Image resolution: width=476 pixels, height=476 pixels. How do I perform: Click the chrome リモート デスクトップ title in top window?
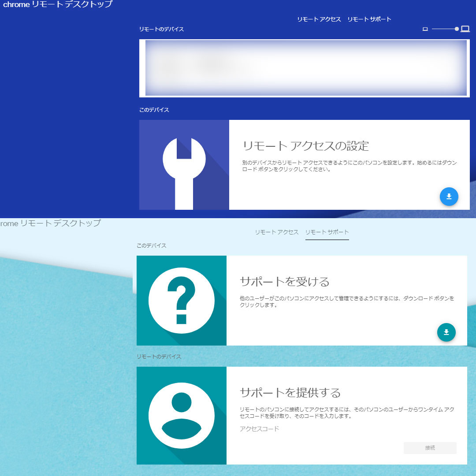point(57,4)
